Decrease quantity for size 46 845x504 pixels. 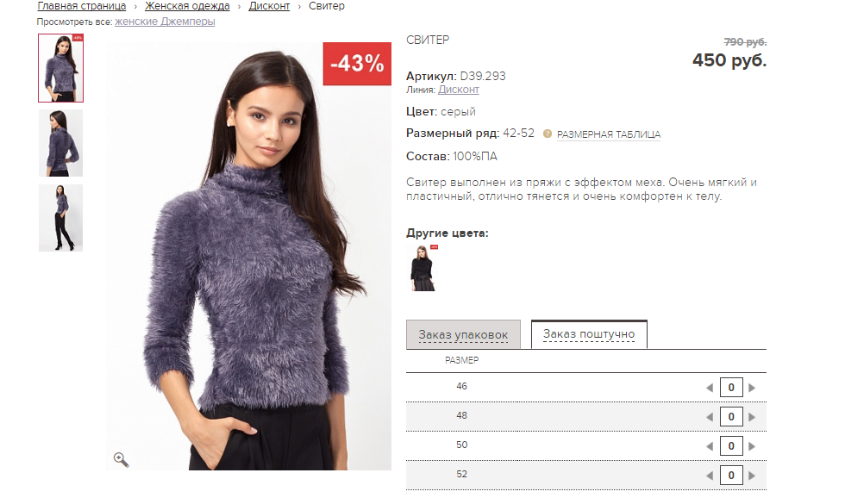(710, 387)
